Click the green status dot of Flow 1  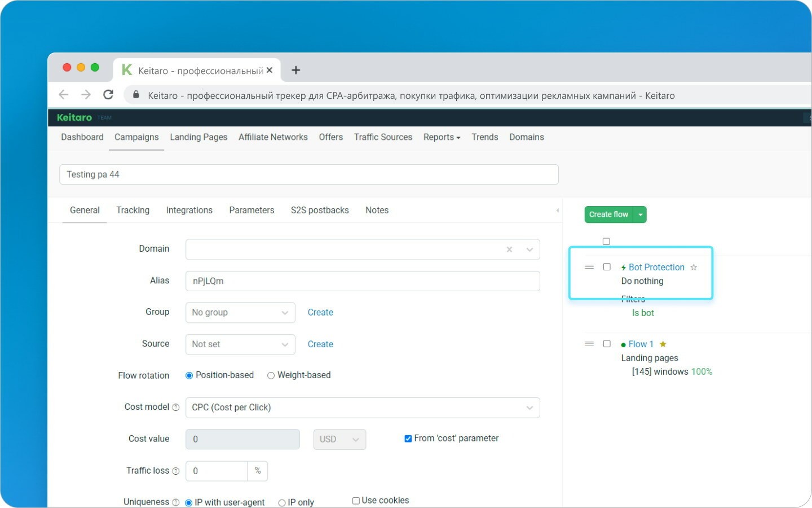pyautogui.click(x=623, y=345)
